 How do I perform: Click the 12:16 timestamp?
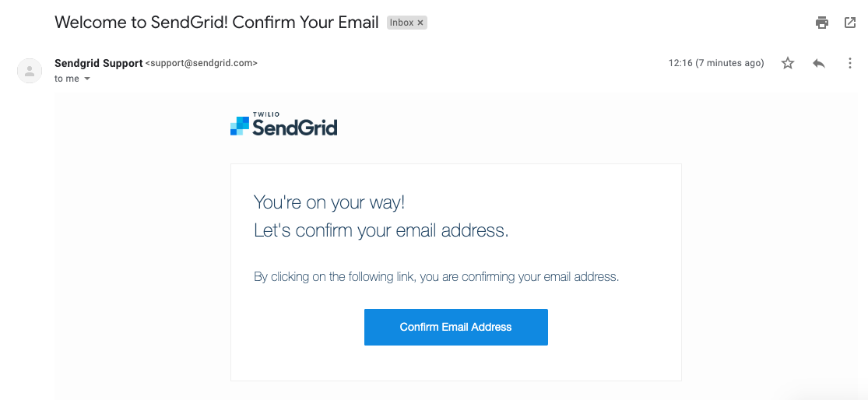(715, 63)
